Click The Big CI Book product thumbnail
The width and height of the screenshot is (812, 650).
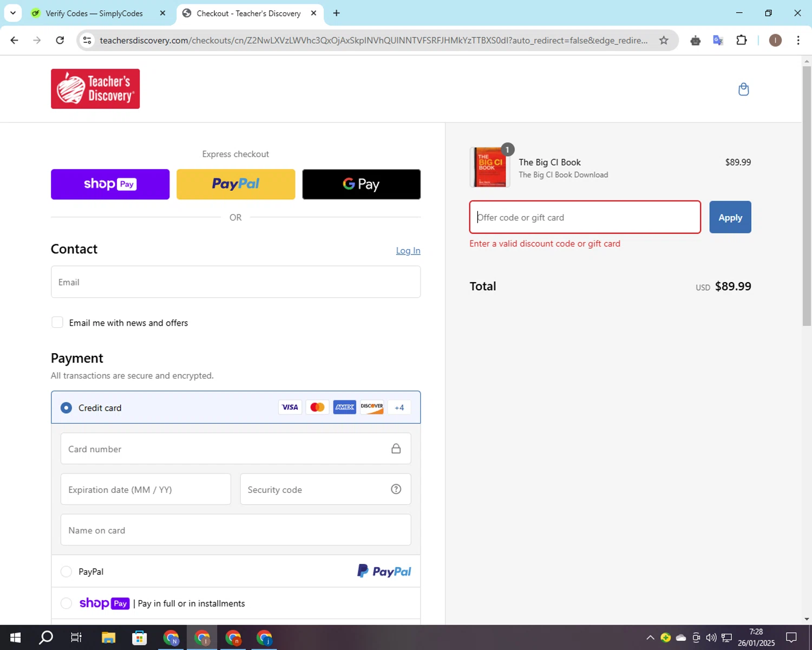point(489,167)
